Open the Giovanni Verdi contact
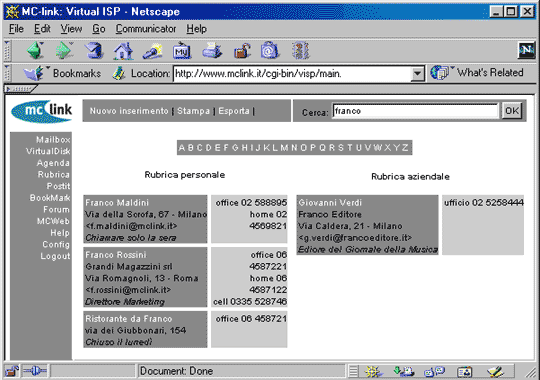The image size is (540, 380). [330, 203]
